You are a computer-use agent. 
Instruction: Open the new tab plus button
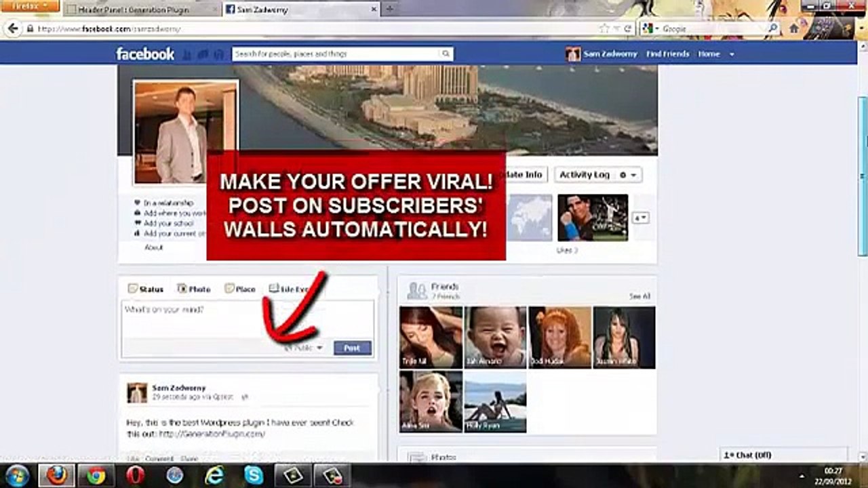[389, 9]
